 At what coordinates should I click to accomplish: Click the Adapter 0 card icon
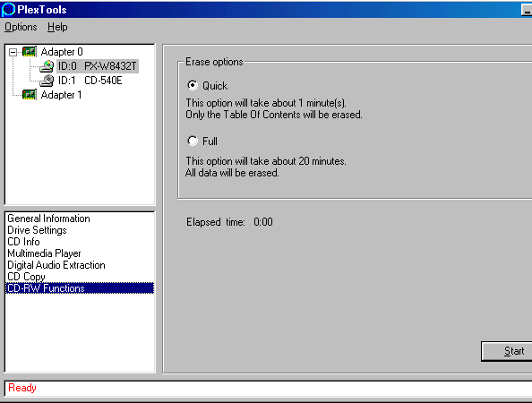click(x=30, y=52)
